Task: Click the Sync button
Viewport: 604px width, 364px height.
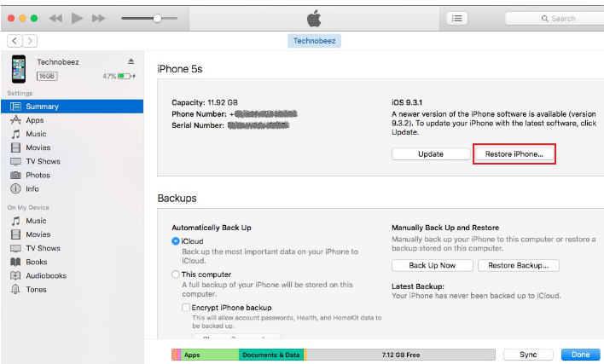Action: (x=528, y=355)
